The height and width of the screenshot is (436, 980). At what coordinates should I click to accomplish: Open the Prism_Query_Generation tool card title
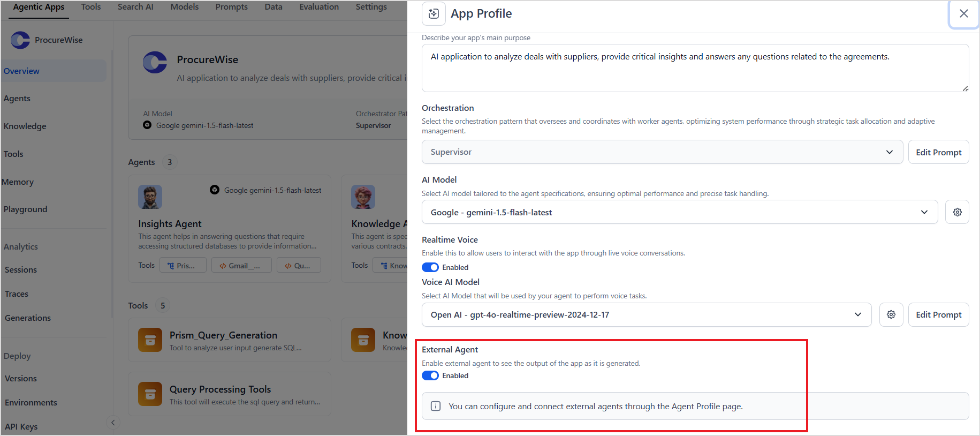pyautogui.click(x=223, y=335)
